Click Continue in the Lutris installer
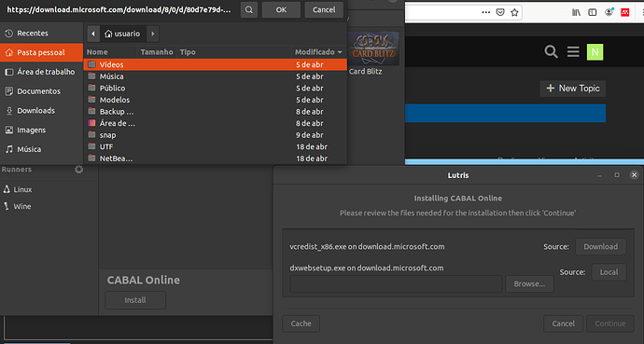The height and width of the screenshot is (344, 644). 610,323
